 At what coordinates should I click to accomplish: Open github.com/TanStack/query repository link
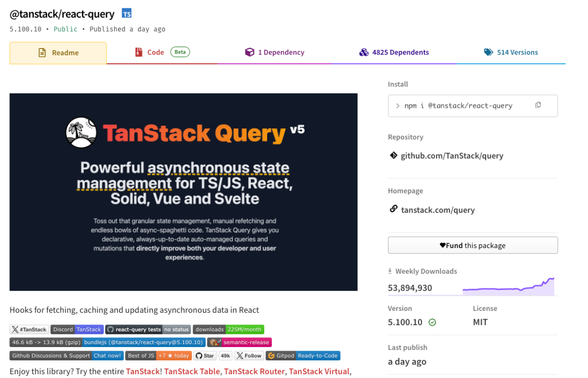click(452, 156)
